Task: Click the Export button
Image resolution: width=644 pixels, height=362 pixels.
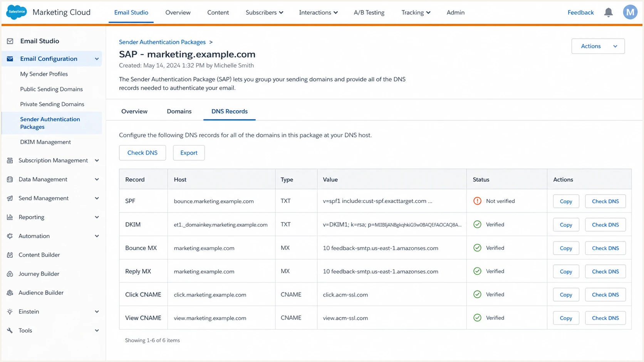Action: (x=189, y=153)
